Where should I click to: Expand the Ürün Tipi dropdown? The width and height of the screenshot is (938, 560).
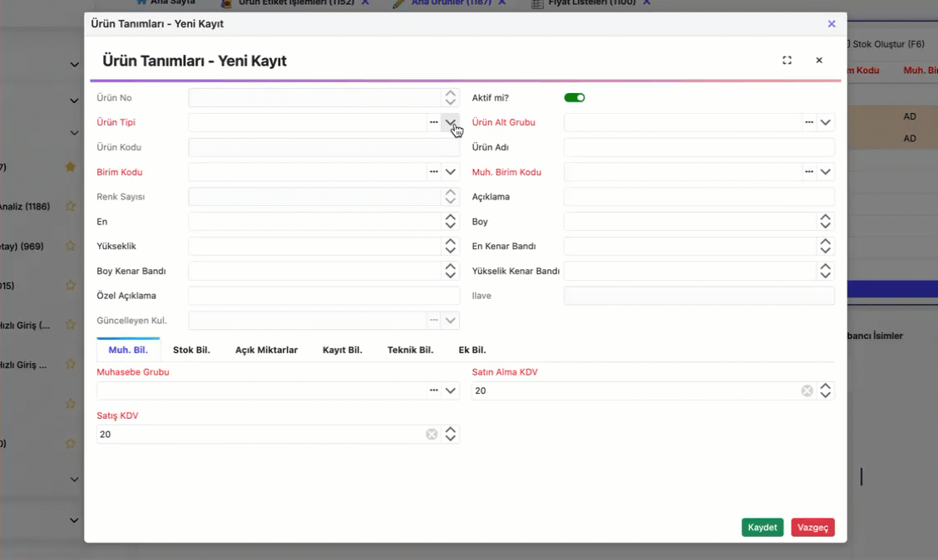[x=451, y=123]
